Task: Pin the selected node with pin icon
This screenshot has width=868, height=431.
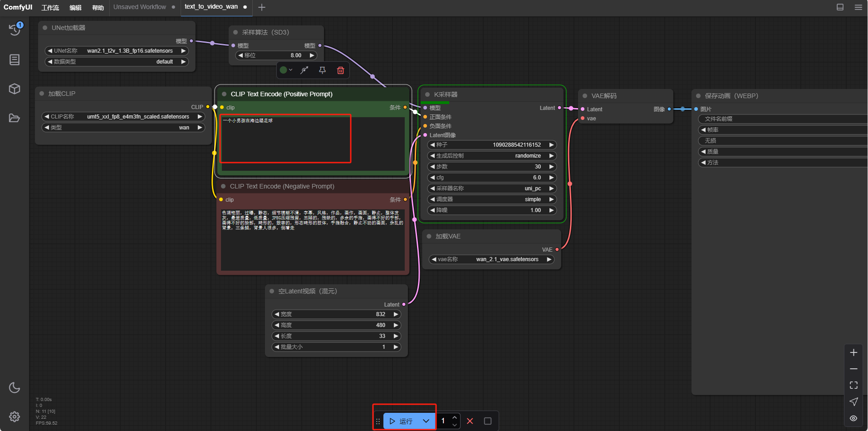Action: click(x=322, y=70)
